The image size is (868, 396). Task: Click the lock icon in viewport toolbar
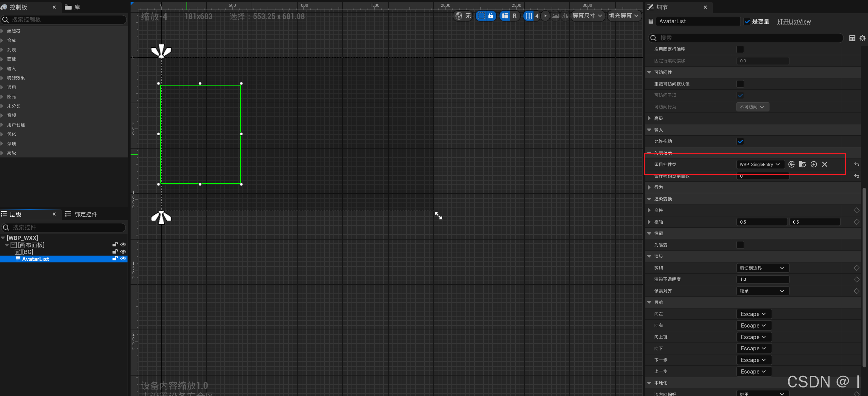tap(491, 16)
